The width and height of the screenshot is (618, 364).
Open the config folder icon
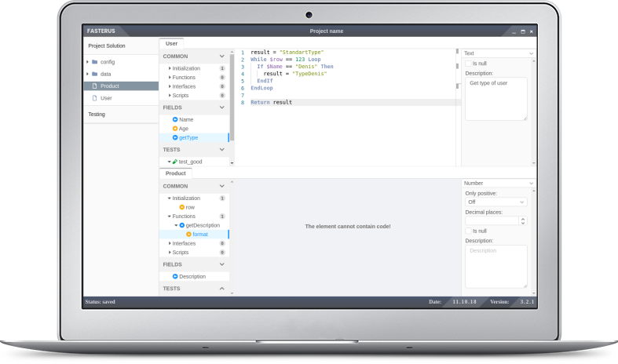95,61
